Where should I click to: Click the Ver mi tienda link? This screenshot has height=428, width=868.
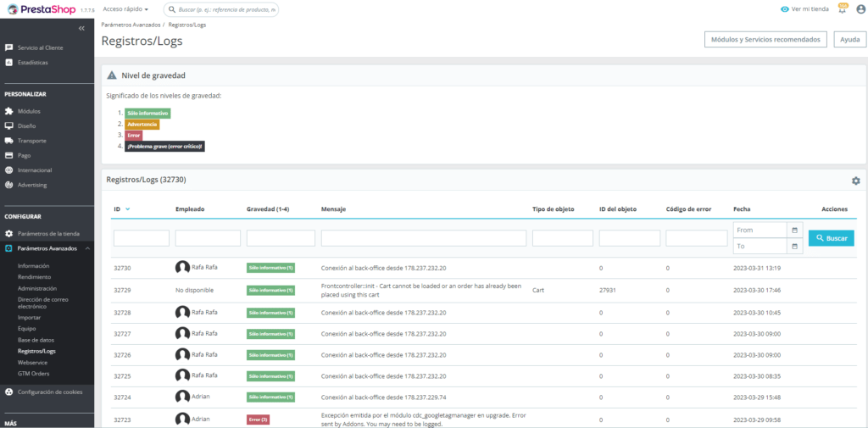(x=810, y=9)
